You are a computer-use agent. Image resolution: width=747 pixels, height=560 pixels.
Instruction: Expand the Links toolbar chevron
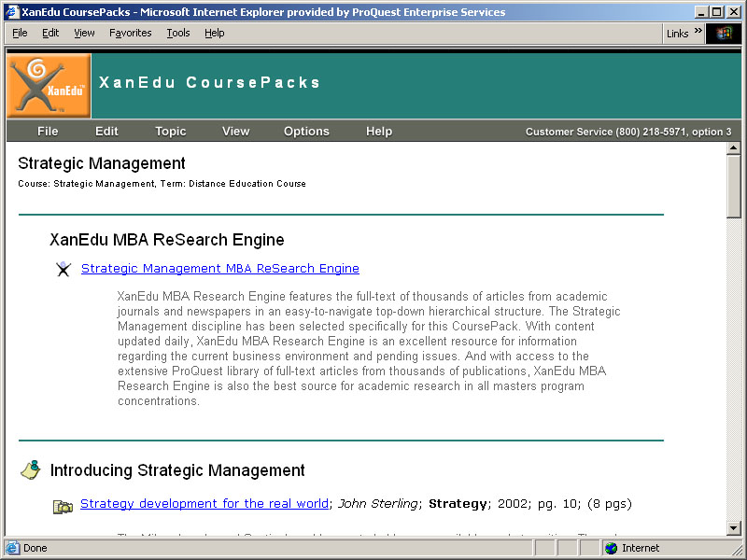pyautogui.click(x=698, y=32)
